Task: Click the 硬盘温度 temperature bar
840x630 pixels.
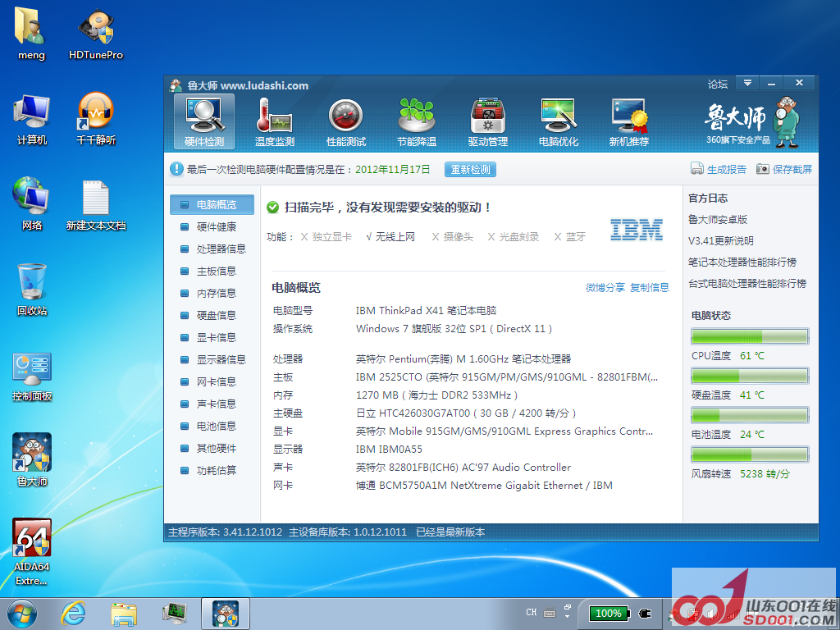Action: (750, 376)
